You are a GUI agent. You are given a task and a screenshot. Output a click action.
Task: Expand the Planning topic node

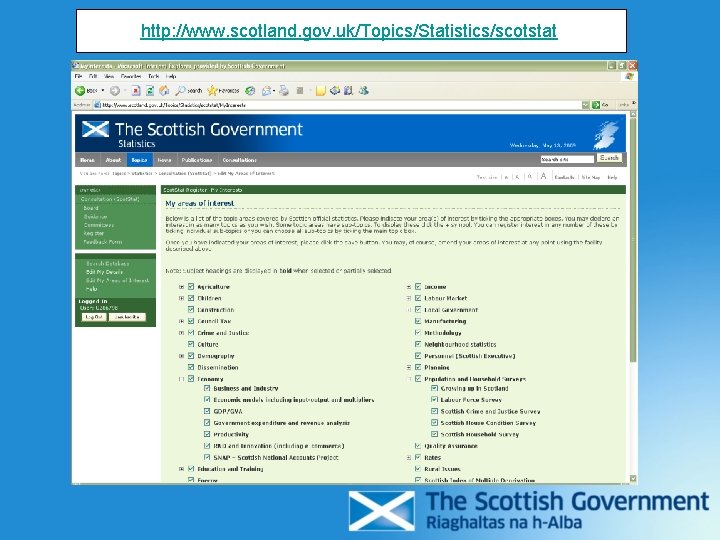[409, 367]
